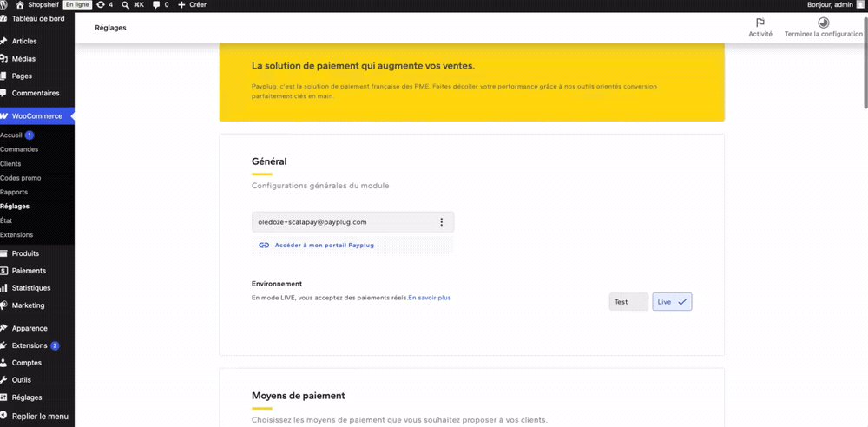The height and width of the screenshot is (427, 868).
Task: Open WooCommerce Extensions submenu item
Action: coord(16,235)
